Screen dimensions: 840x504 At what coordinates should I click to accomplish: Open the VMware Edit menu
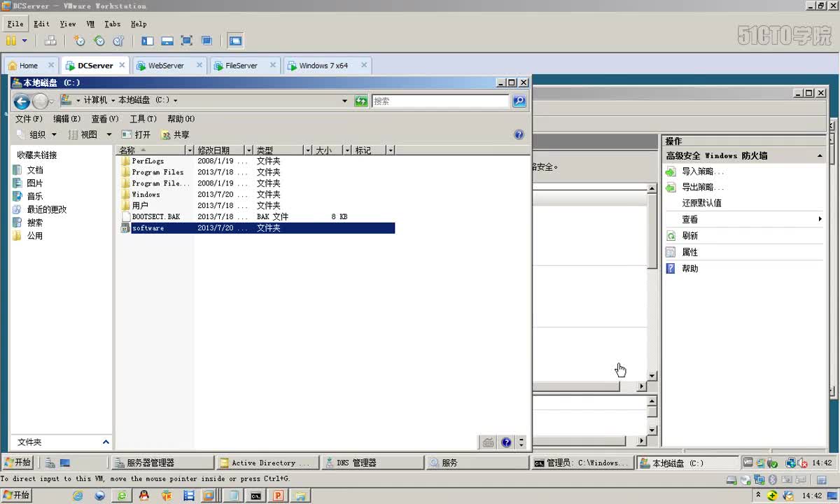tap(41, 24)
